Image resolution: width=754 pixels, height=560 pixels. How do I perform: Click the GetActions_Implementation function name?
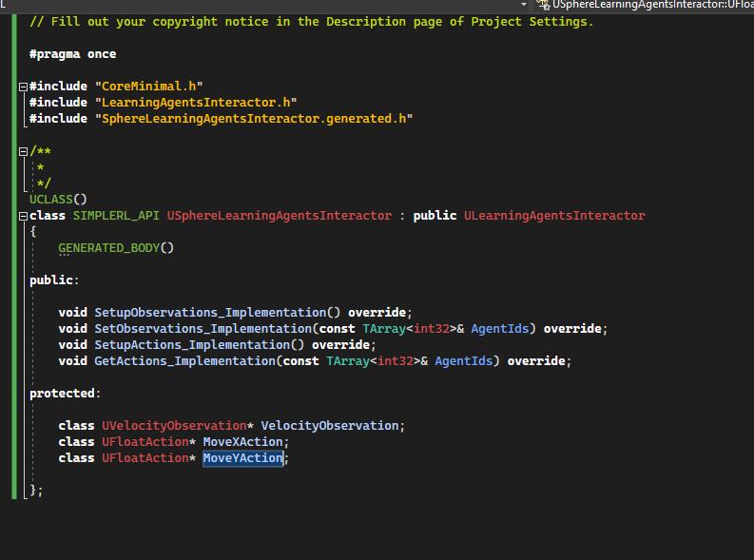click(x=185, y=361)
